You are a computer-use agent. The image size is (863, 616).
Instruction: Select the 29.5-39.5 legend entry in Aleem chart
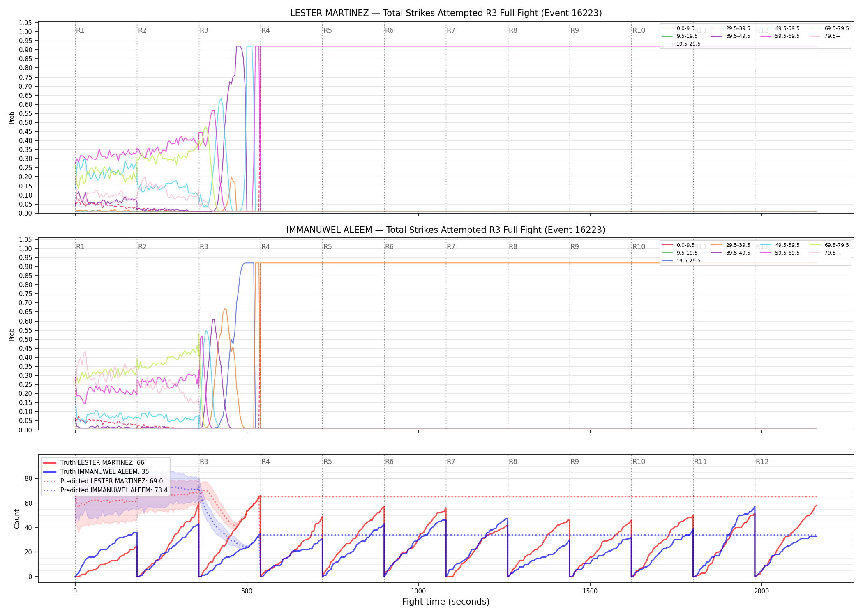pyautogui.click(x=731, y=245)
